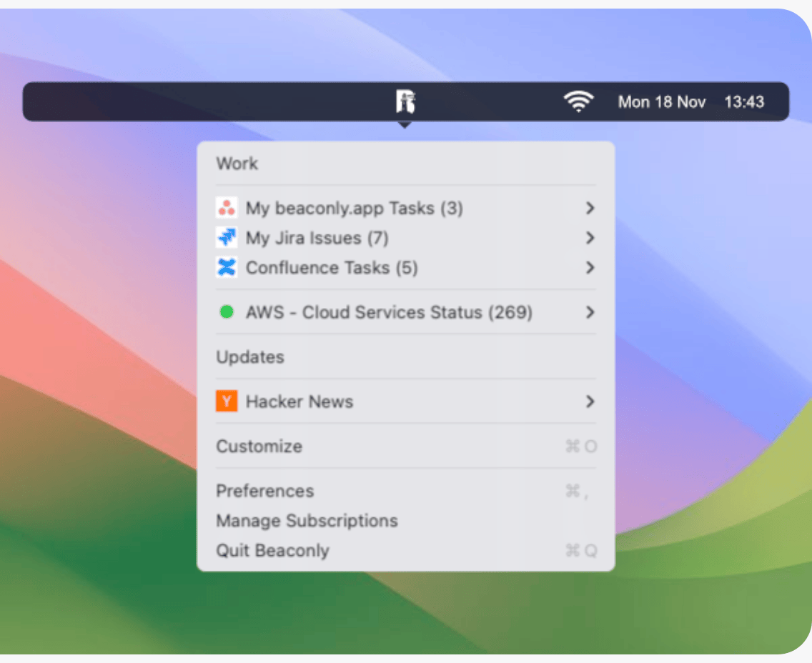Select AWS - Cloud Services Status entry

point(389,312)
